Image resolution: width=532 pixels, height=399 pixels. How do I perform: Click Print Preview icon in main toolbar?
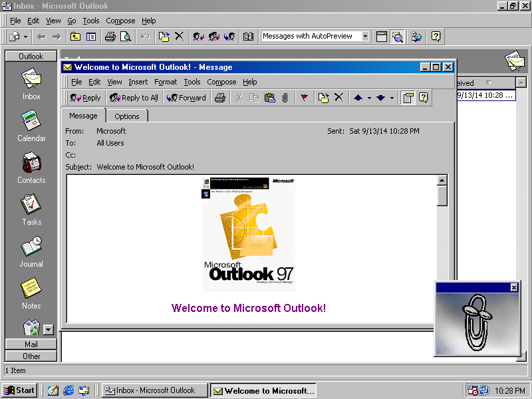[125, 37]
